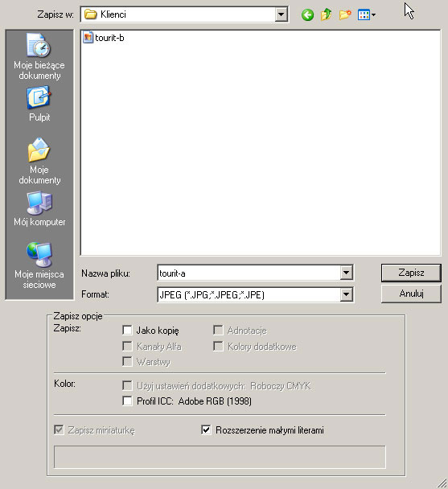Click the Zapisz button
The image size is (448, 489).
(411, 273)
